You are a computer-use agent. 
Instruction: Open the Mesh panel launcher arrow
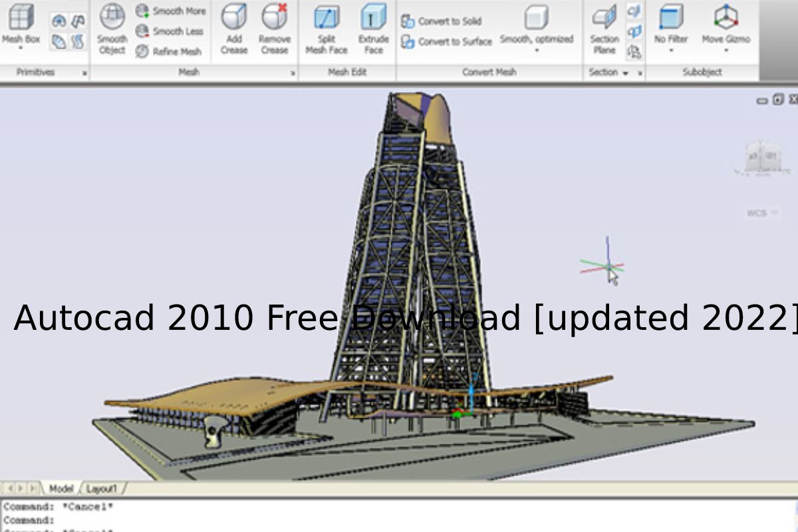(x=293, y=73)
